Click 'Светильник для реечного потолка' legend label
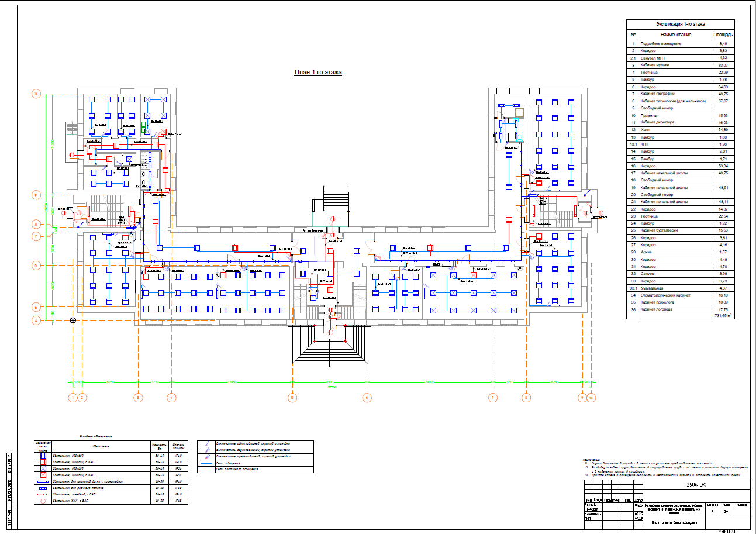Viewport: 756px width, 534px height. point(78,488)
